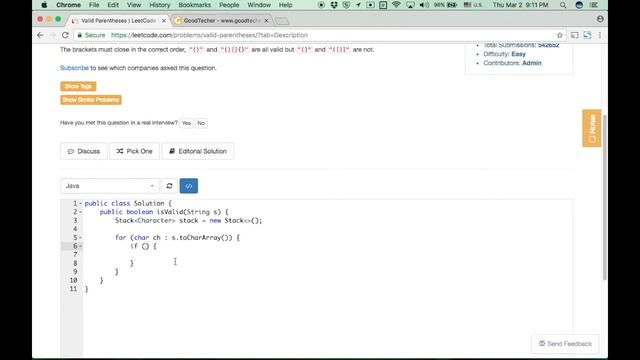Open the Discuss button
This screenshot has height=360, width=640.
tap(84, 151)
